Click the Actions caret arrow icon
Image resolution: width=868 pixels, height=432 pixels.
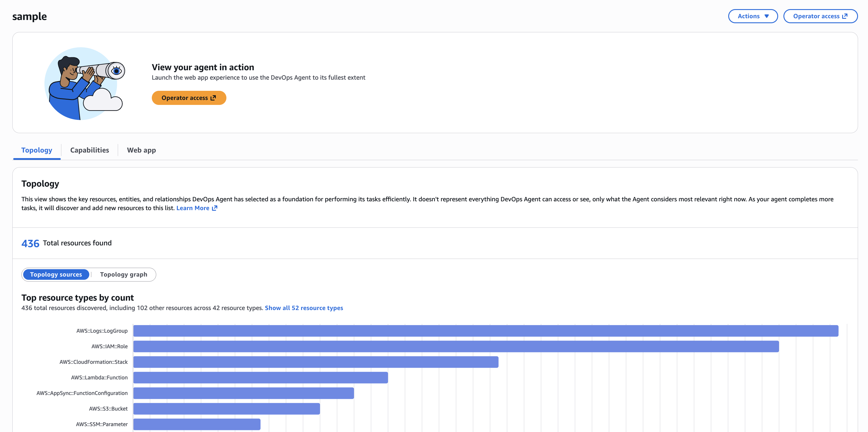[767, 16]
